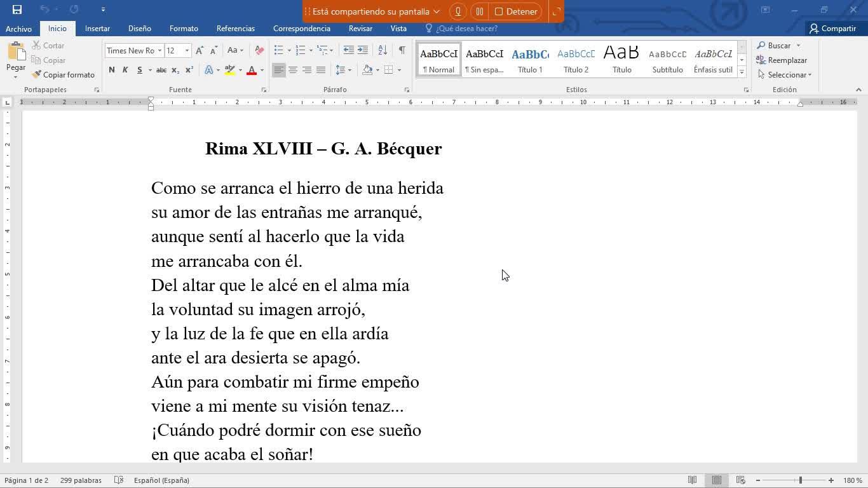Toggle bold (N) formatting
Screen dimensions: 868x488
click(112, 70)
